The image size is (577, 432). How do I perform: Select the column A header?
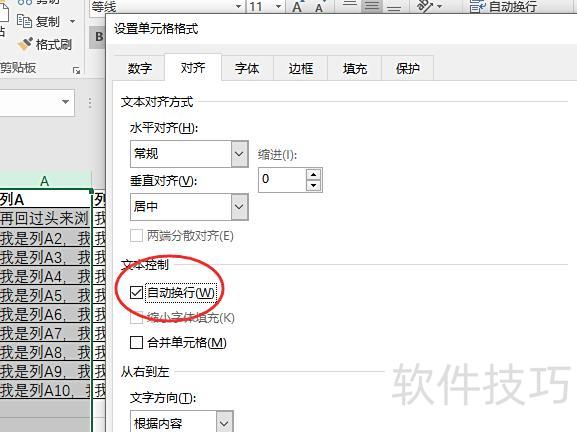click(45, 181)
